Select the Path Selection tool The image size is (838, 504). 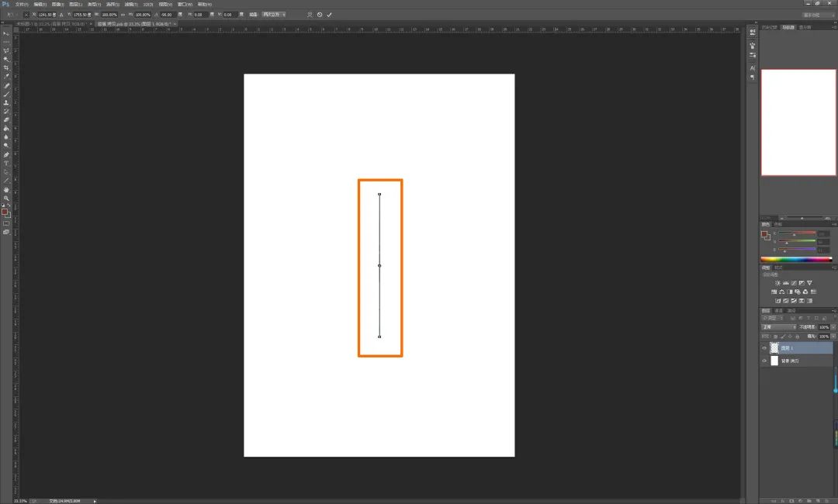point(6,171)
